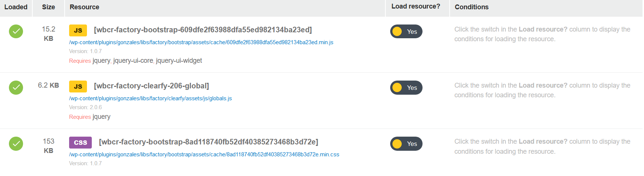Click the green loaded checkmark for the 153 KB resource
Viewport: 644px width, 176px height.
(x=16, y=144)
